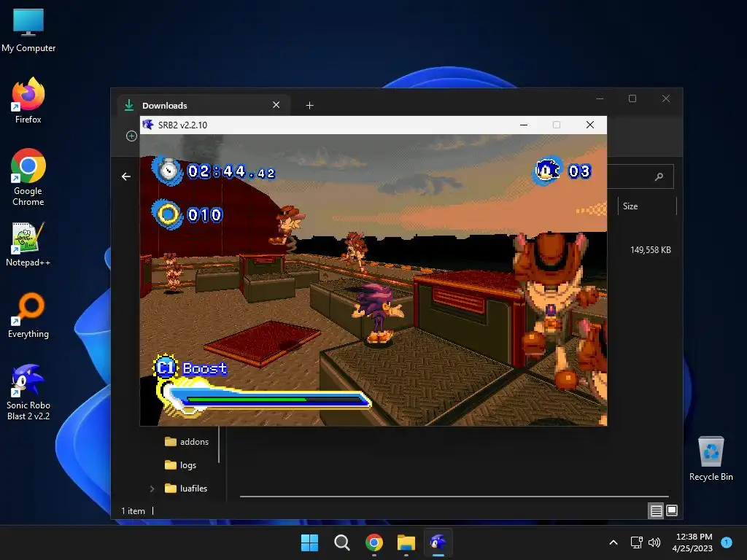Close the Downloads tab
Screen dimensions: 747x560
(276, 105)
